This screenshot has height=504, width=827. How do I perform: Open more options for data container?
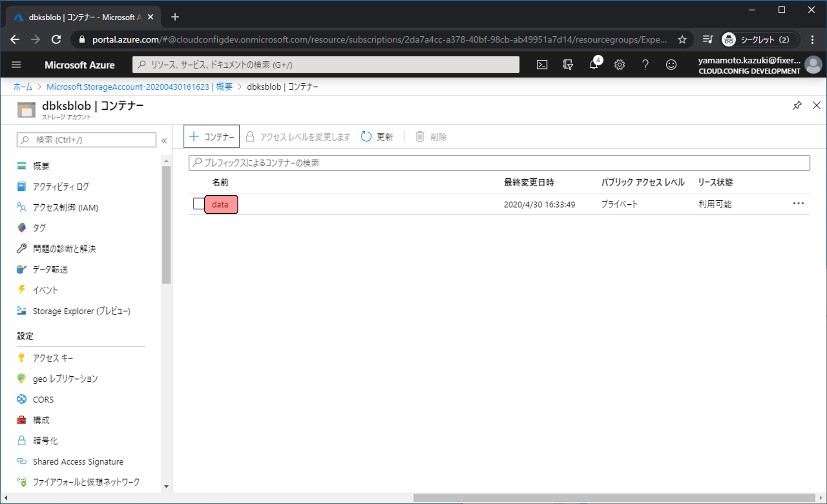[x=798, y=204]
